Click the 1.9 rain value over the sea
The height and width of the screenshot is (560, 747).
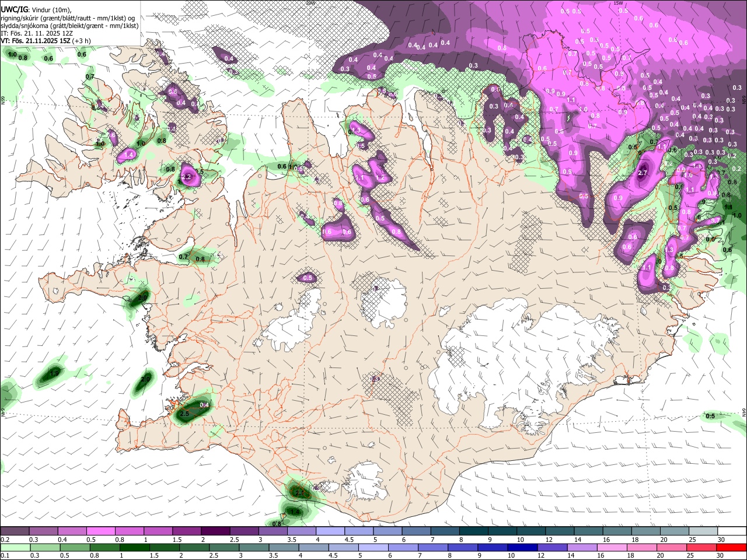point(54,373)
